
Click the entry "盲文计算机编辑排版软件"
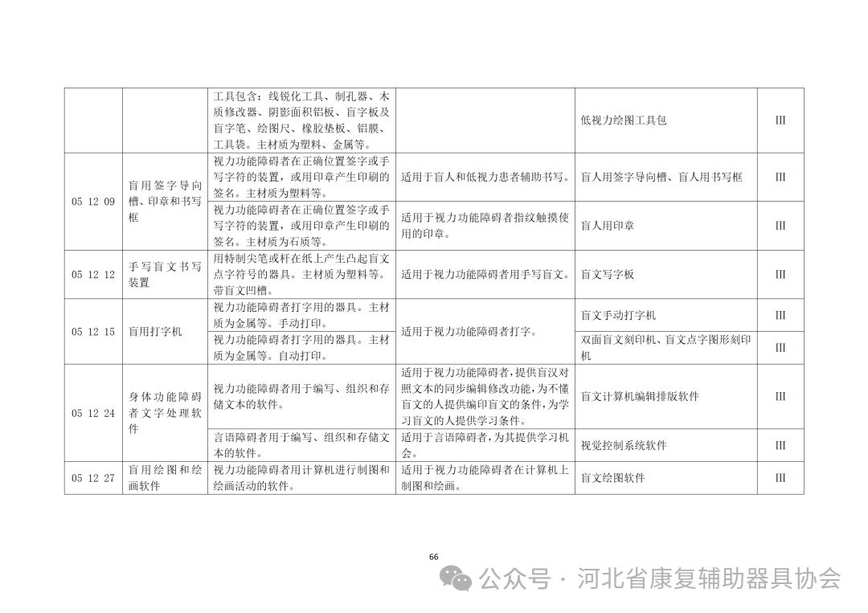pos(638,396)
